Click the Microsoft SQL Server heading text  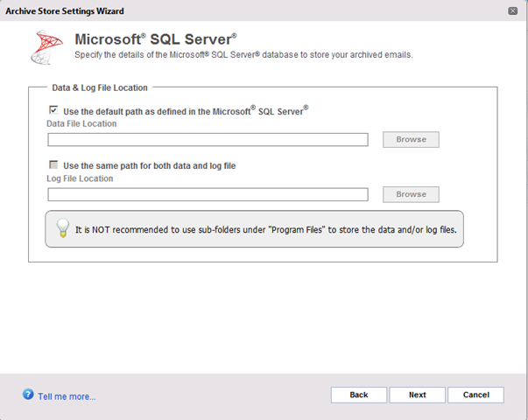click(x=156, y=39)
